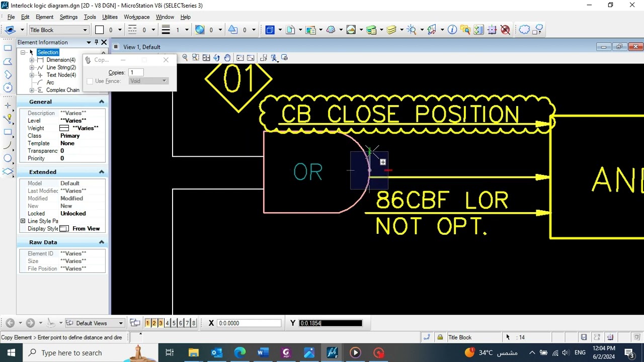Expand the Dimension(4) tree node
The width and height of the screenshot is (644, 362).
click(32, 60)
